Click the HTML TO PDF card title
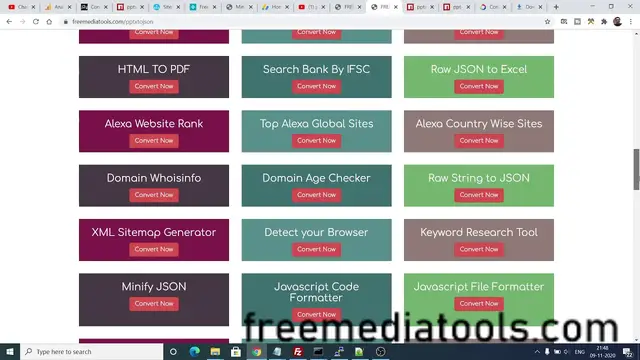 coord(154,69)
